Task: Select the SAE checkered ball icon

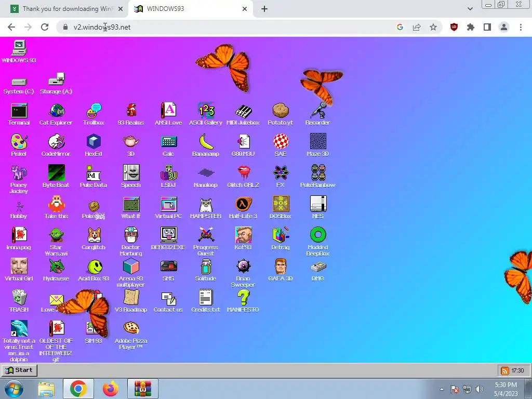Action: point(281,145)
